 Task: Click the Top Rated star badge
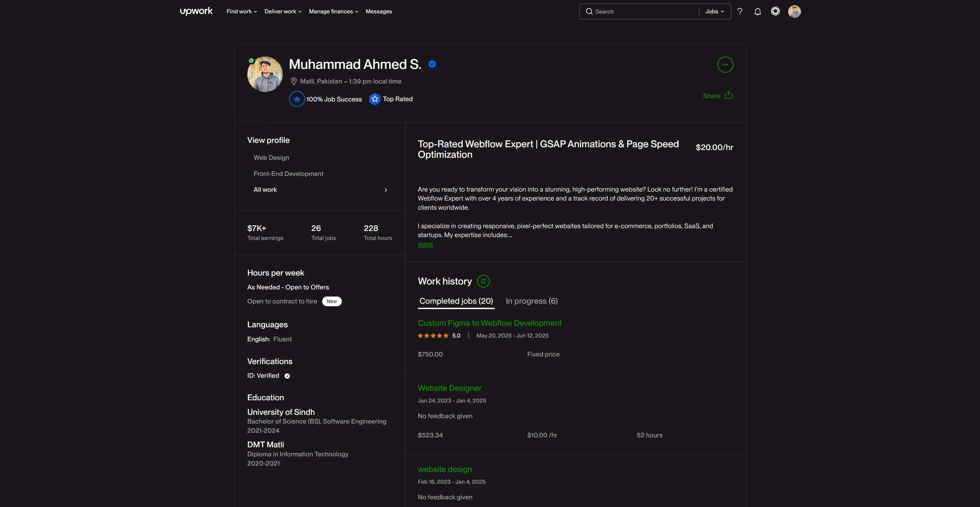pos(375,99)
